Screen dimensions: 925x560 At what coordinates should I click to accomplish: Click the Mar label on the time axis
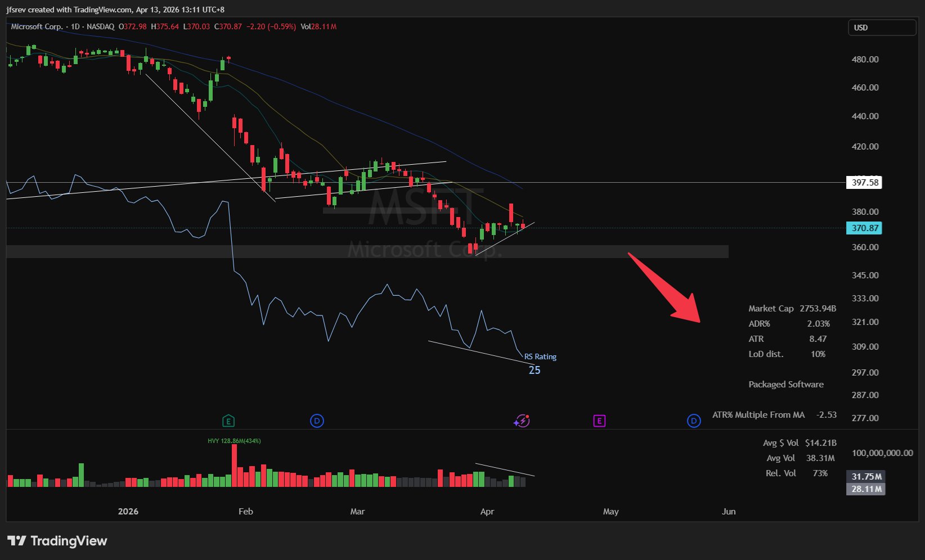point(357,511)
